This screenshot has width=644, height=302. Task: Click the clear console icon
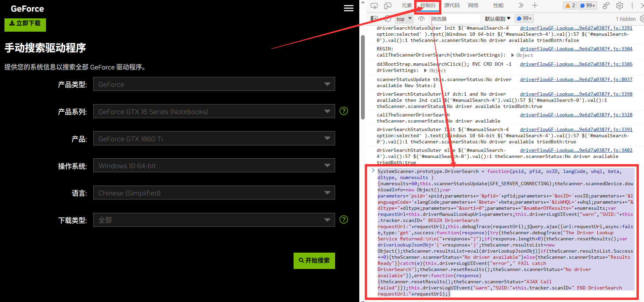[x=388, y=19]
